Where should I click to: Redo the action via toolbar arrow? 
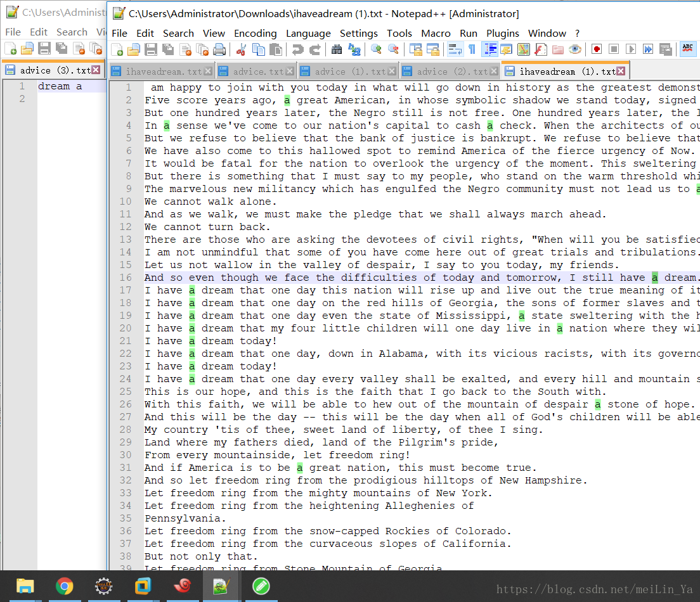(x=314, y=49)
